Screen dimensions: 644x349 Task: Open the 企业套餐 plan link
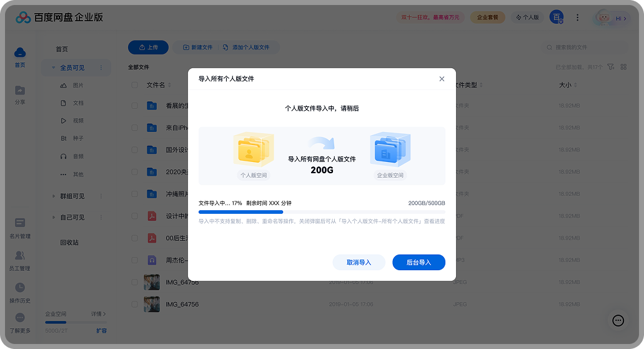[x=487, y=18]
